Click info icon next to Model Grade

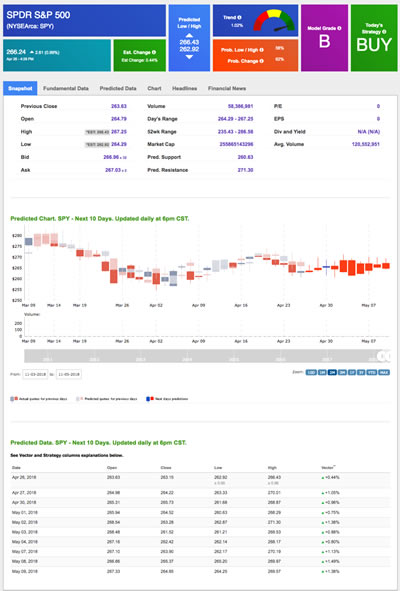point(339,28)
